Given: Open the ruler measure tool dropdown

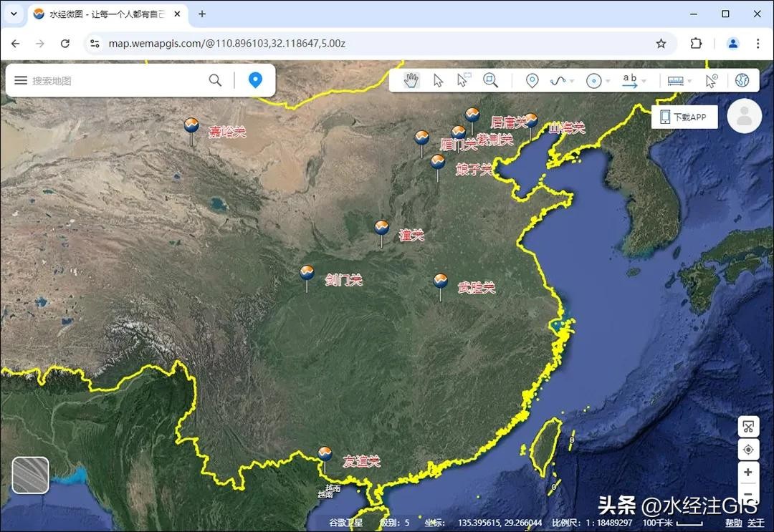Looking at the screenshot, I should (x=689, y=82).
